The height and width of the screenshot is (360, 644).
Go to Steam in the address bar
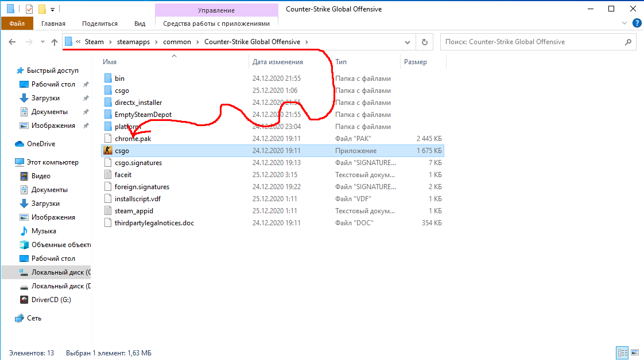(x=94, y=42)
